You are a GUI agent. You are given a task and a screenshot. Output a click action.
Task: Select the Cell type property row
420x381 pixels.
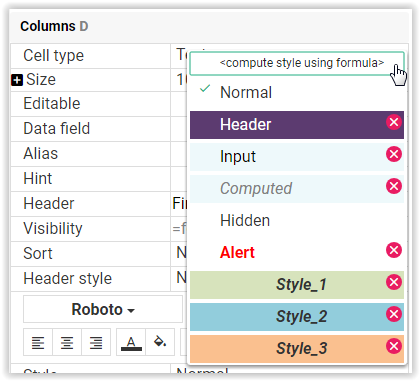pos(91,56)
